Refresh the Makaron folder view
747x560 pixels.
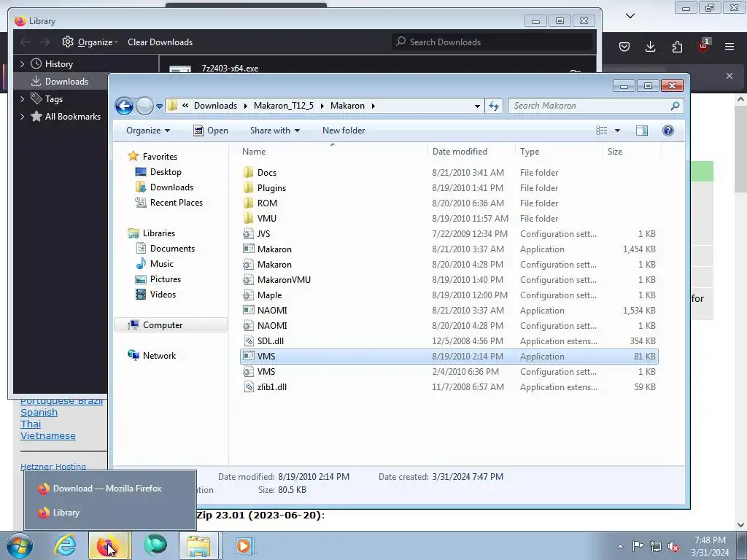tap(494, 106)
